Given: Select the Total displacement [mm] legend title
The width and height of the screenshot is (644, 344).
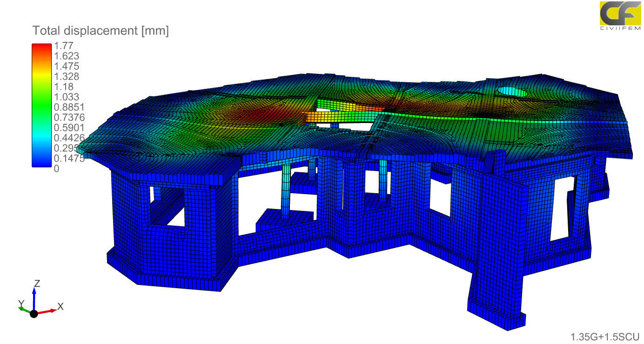Looking at the screenshot, I should click(x=101, y=31).
